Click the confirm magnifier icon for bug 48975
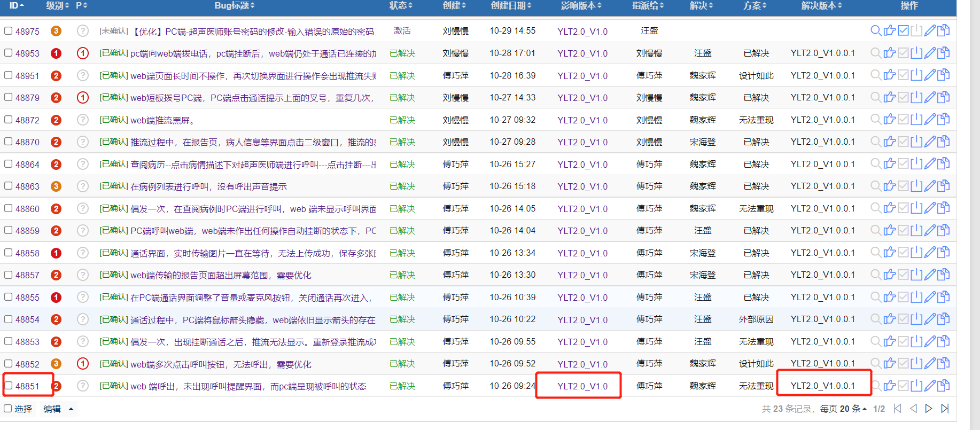Viewport: 980px width, 430px height. pos(876,30)
